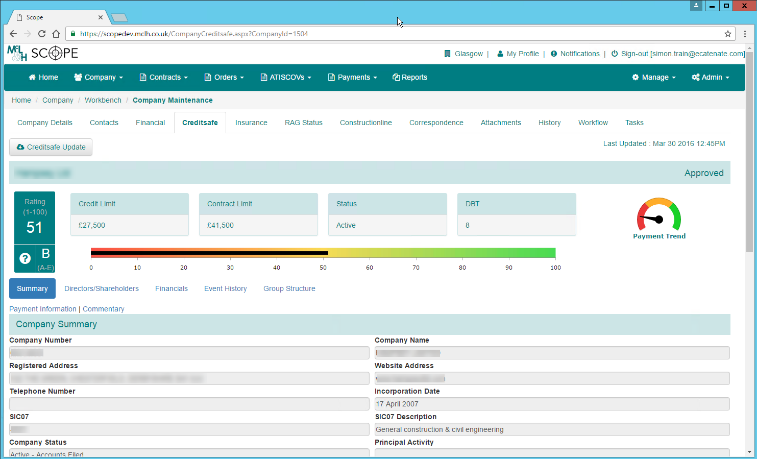Click the Payment Trend gauge icon

click(658, 216)
